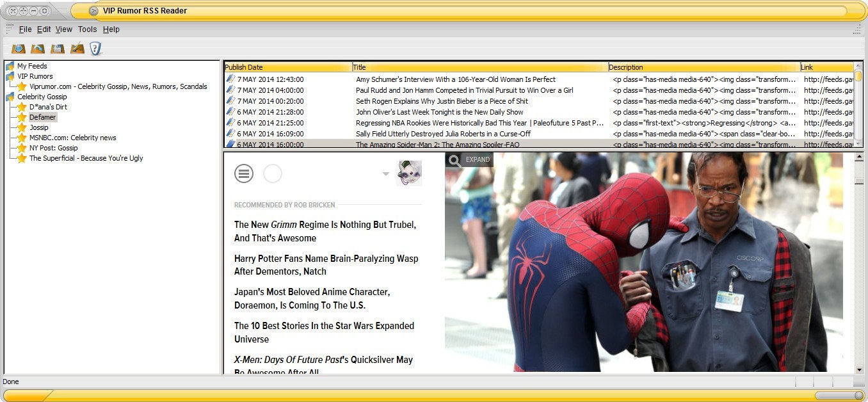
Task: Select the Amy Schumer's Interview article row
Action: tap(455, 79)
